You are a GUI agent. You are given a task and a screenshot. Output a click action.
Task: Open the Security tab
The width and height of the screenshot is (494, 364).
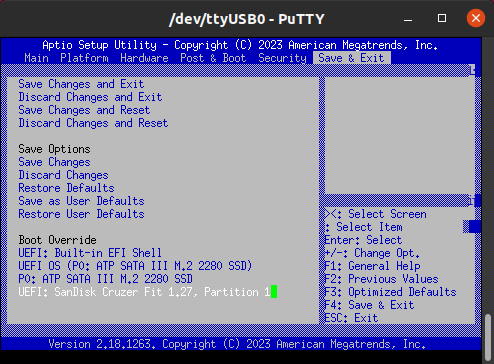(x=282, y=58)
